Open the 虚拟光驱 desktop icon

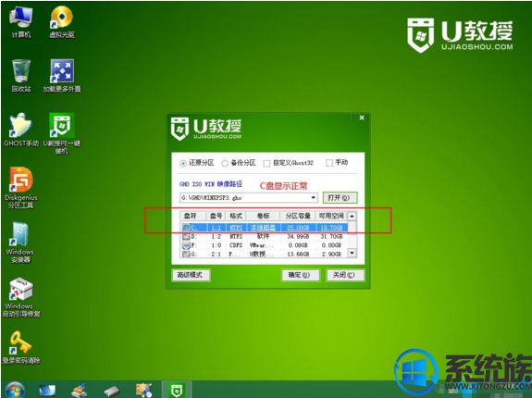[62, 22]
